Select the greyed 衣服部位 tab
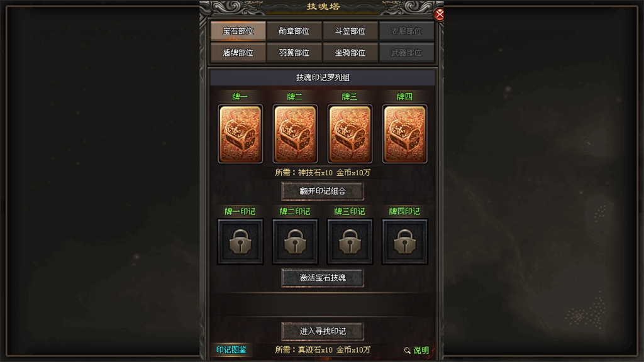This screenshot has height=362, width=644. (406, 31)
